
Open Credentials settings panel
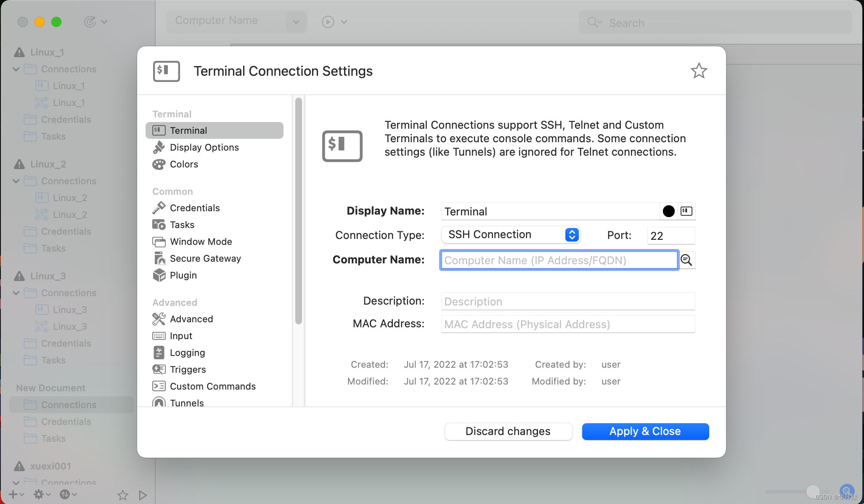click(194, 207)
